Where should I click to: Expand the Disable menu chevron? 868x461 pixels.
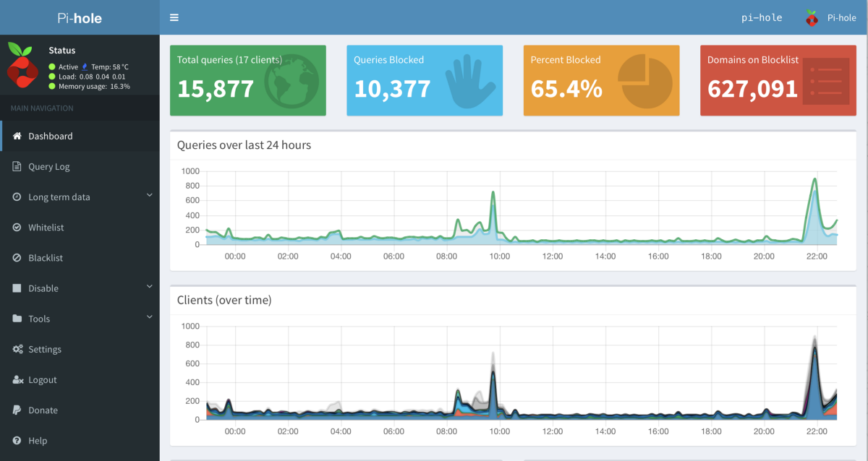(150, 286)
